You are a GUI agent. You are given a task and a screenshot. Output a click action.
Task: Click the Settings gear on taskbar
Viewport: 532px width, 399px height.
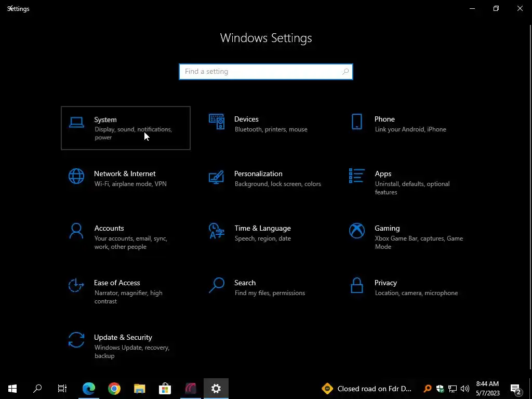point(216,389)
